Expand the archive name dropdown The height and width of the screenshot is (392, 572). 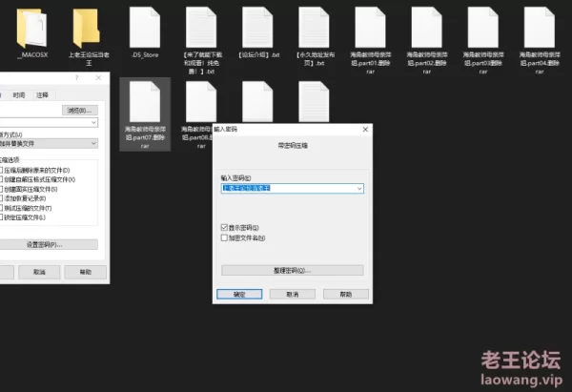93,122
